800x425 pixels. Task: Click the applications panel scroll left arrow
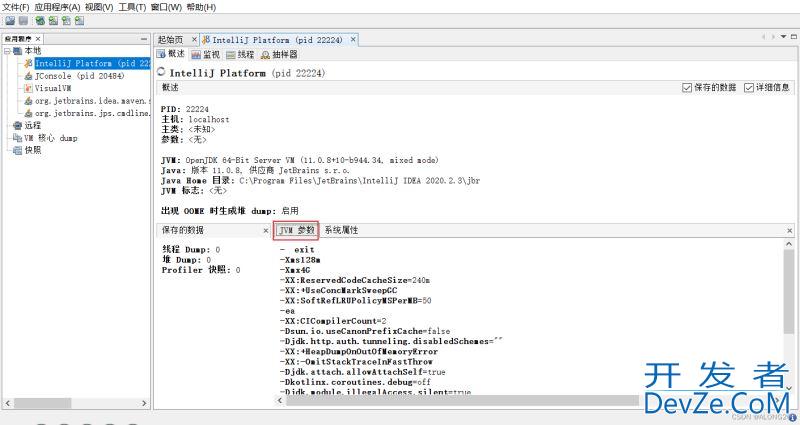(8, 403)
